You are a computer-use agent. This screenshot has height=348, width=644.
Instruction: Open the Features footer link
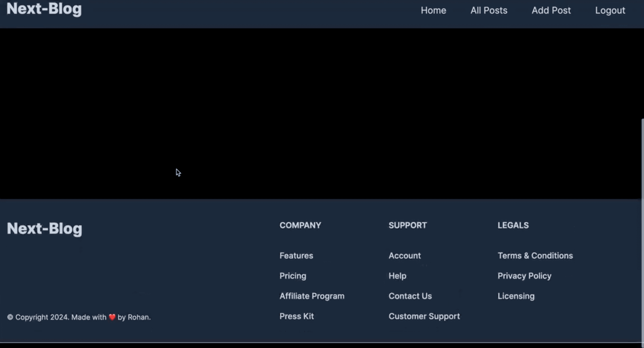tap(296, 256)
